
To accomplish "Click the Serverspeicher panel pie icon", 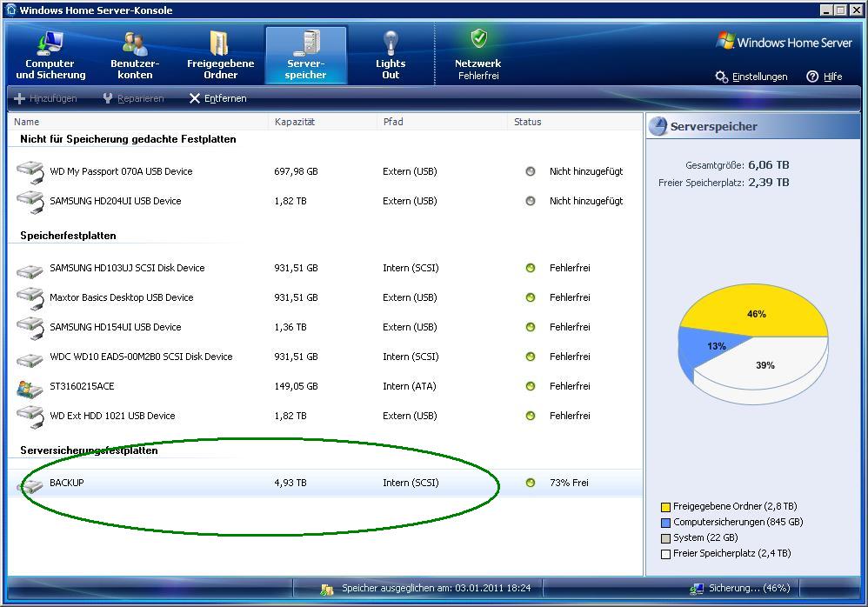I will [658, 126].
